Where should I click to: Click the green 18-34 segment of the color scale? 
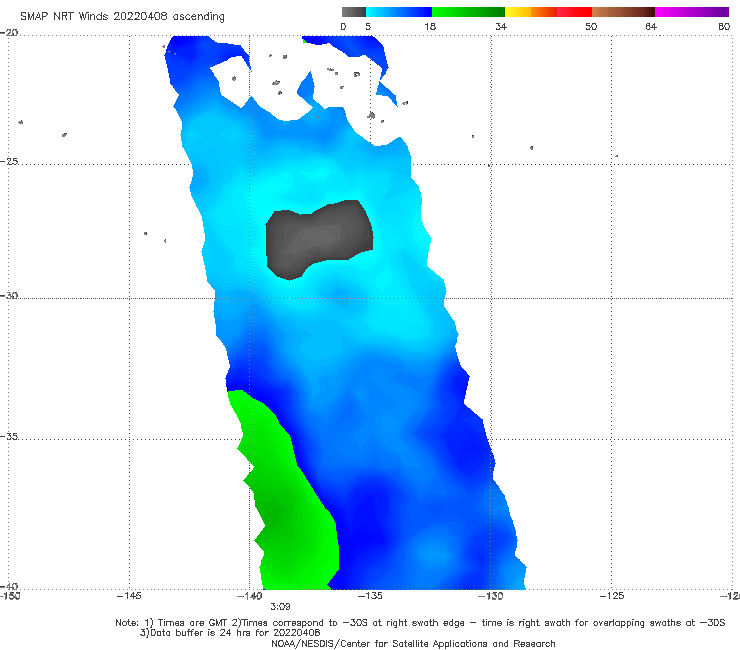(x=468, y=12)
